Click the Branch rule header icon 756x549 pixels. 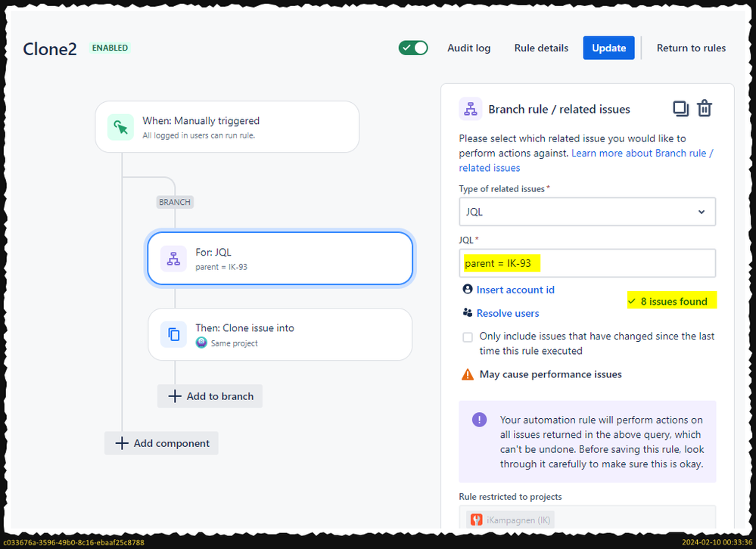tap(471, 110)
